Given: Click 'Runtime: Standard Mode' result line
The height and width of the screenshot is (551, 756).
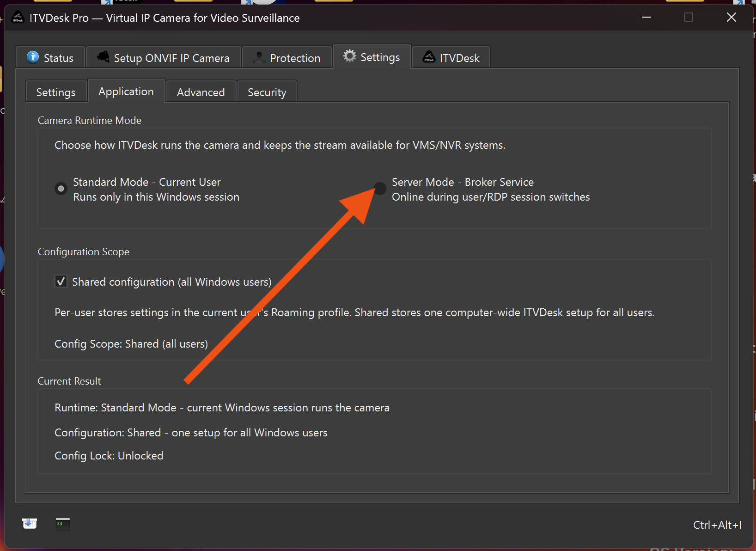Looking at the screenshot, I should tap(222, 408).
